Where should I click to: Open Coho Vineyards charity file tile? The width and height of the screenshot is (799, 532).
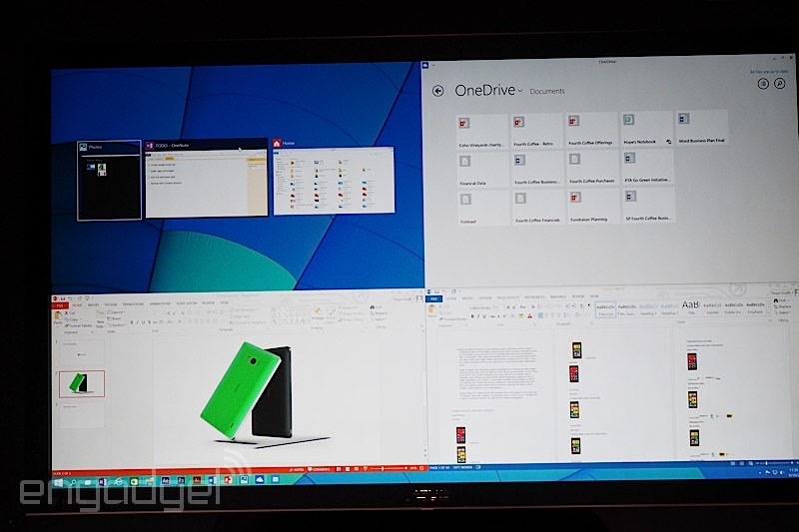[x=481, y=132]
